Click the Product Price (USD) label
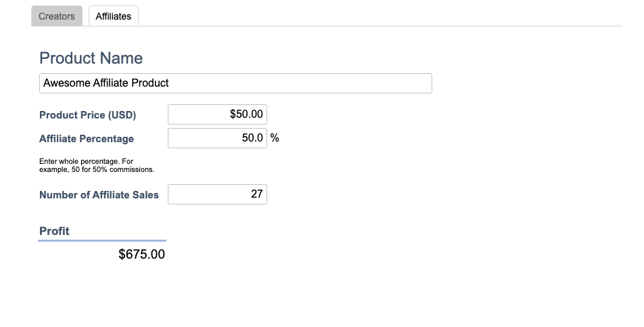 pyautogui.click(x=87, y=115)
